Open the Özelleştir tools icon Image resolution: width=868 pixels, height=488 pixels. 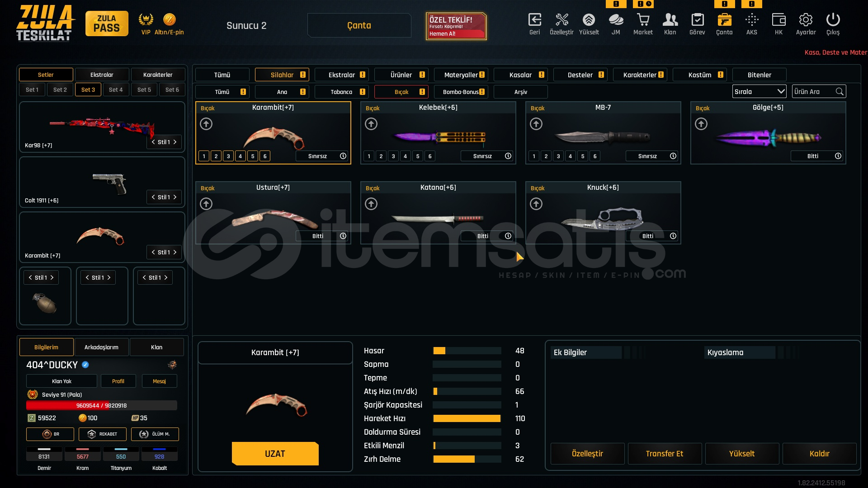tap(561, 20)
